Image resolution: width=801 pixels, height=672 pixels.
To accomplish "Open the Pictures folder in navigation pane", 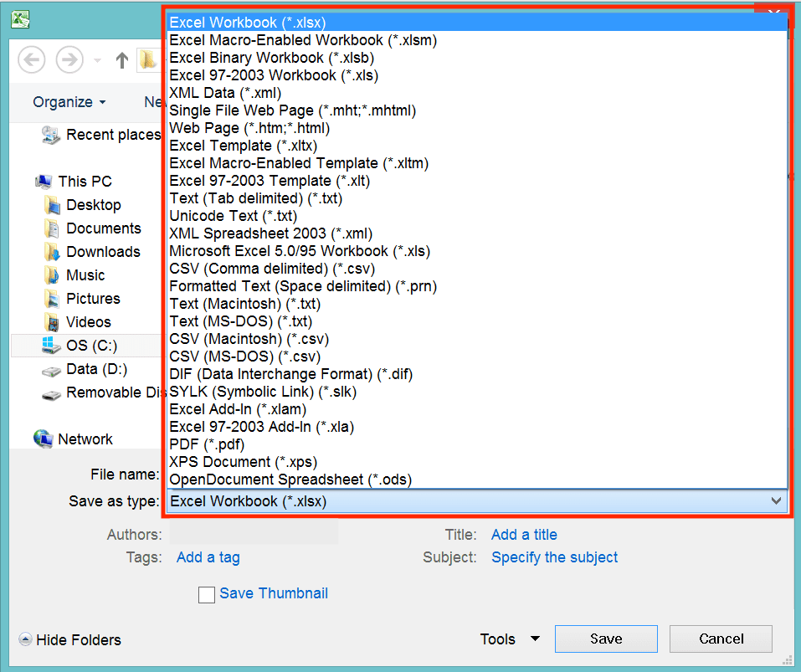I will (82, 299).
